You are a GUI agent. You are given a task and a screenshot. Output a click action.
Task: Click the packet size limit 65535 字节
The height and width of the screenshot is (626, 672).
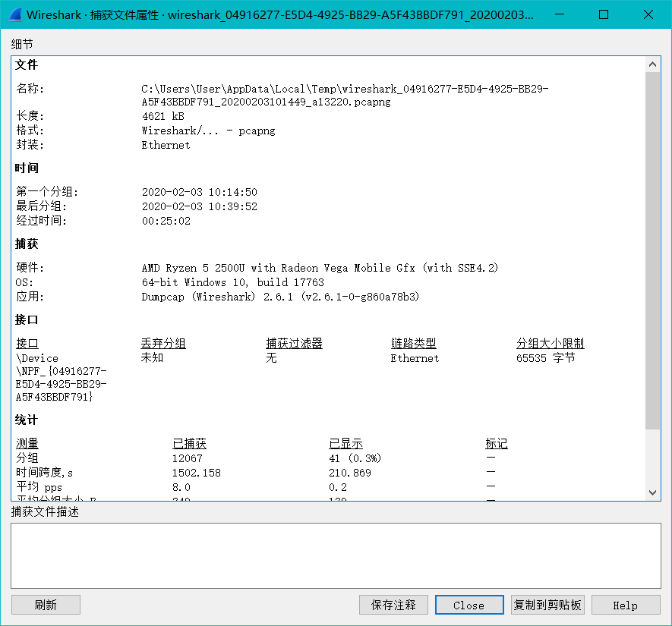pyautogui.click(x=545, y=358)
